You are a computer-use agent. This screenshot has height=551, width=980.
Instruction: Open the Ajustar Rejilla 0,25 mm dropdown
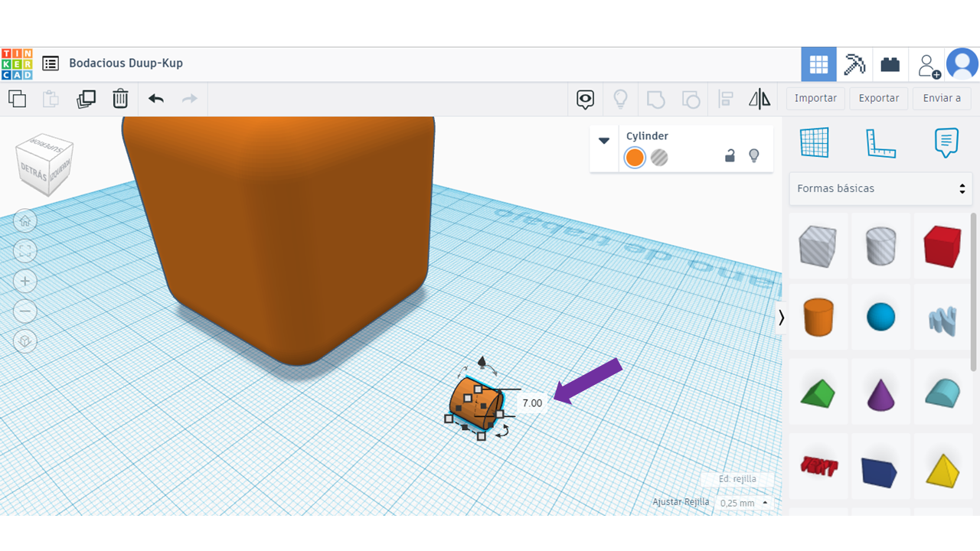point(744,503)
